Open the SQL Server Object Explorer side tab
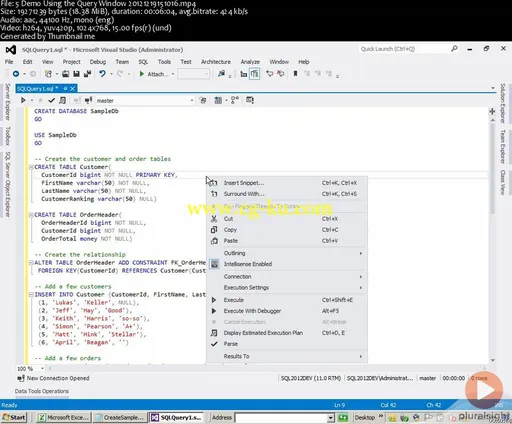The image size is (512, 424). pos(7,184)
